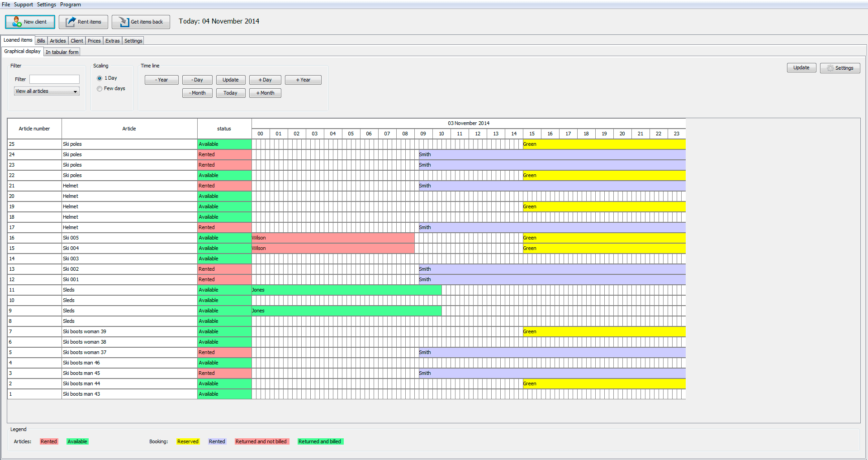The width and height of the screenshot is (868, 460).
Task: Switch to In tabular form view
Action: coord(62,52)
